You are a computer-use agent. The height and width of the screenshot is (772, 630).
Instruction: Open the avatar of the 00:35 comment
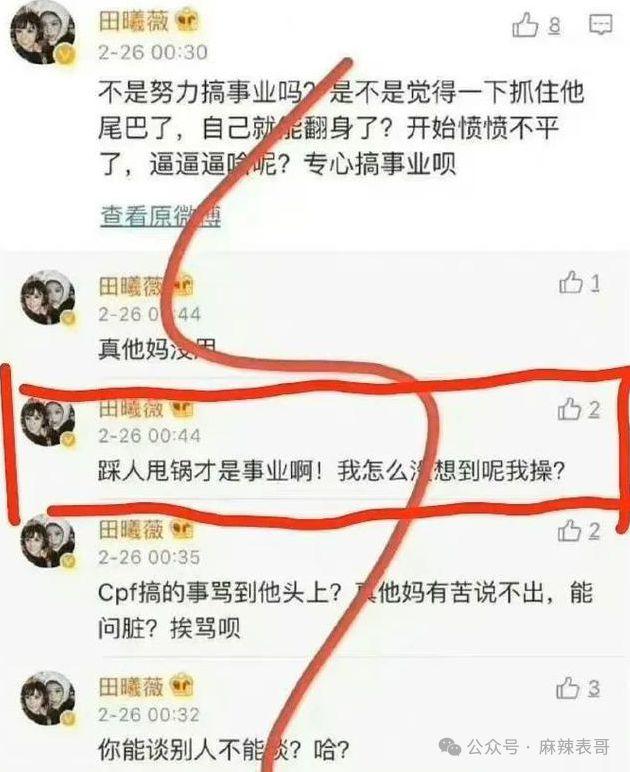48,542
